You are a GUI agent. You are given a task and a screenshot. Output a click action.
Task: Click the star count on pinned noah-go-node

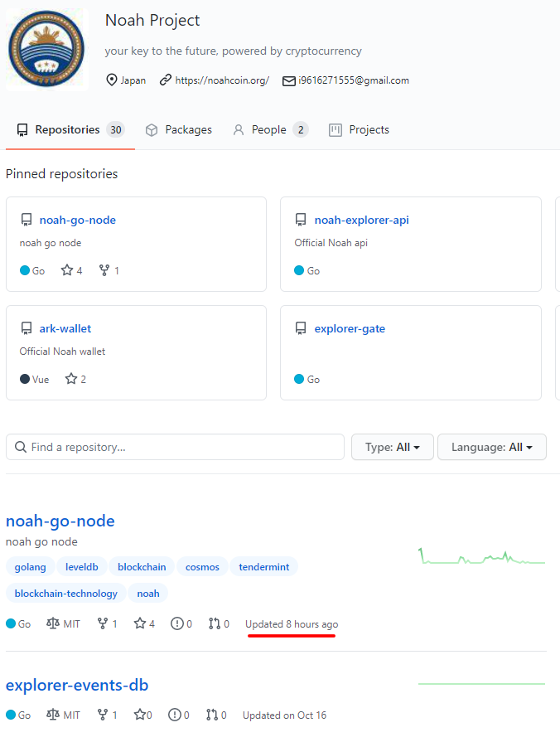pyautogui.click(x=71, y=270)
